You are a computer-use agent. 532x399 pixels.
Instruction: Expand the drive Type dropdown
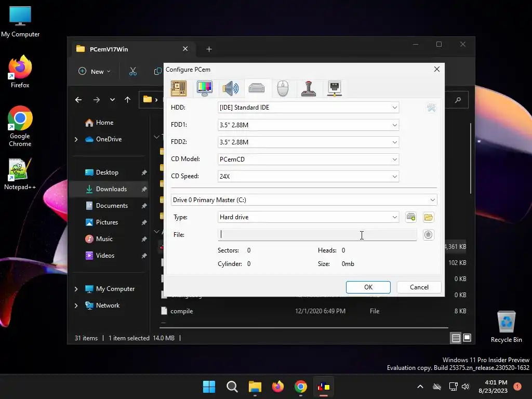coord(308,217)
